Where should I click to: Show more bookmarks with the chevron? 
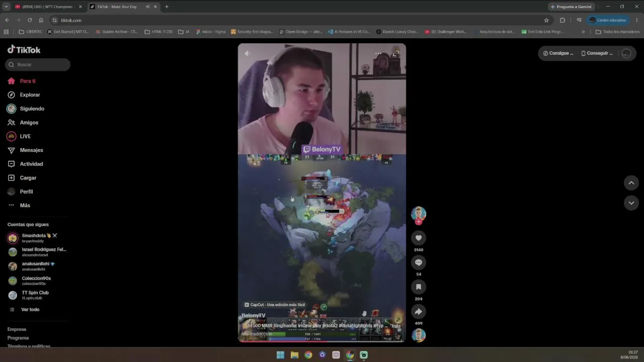click(x=583, y=32)
